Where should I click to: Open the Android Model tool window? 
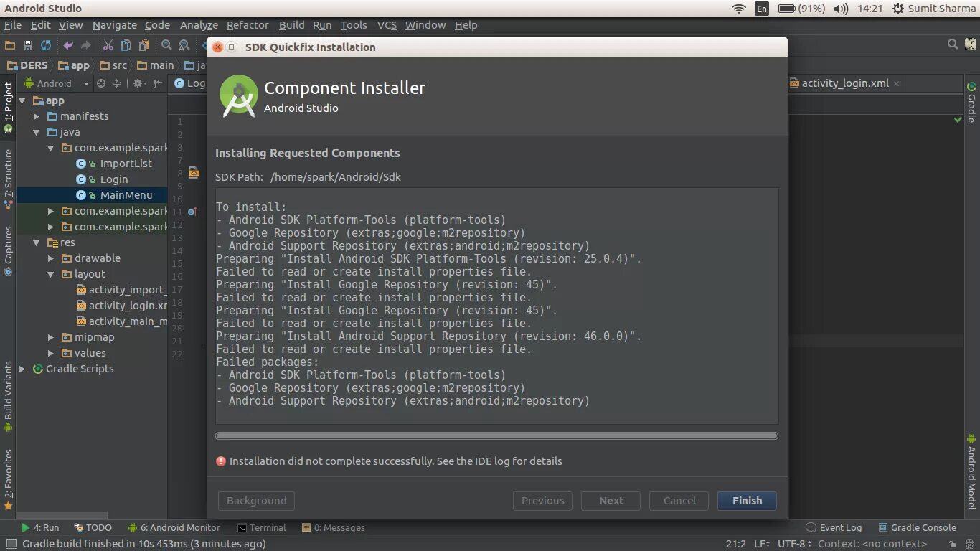coord(971,471)
